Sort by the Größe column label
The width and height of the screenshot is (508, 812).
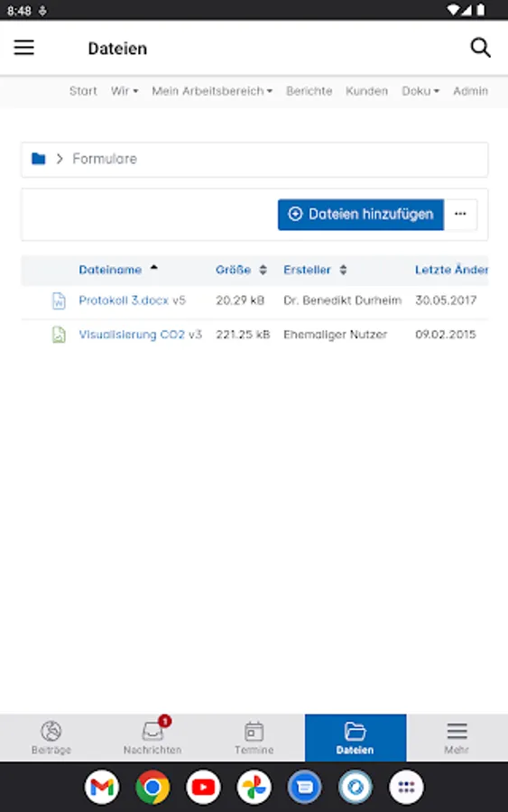click(x=233, y=270)
